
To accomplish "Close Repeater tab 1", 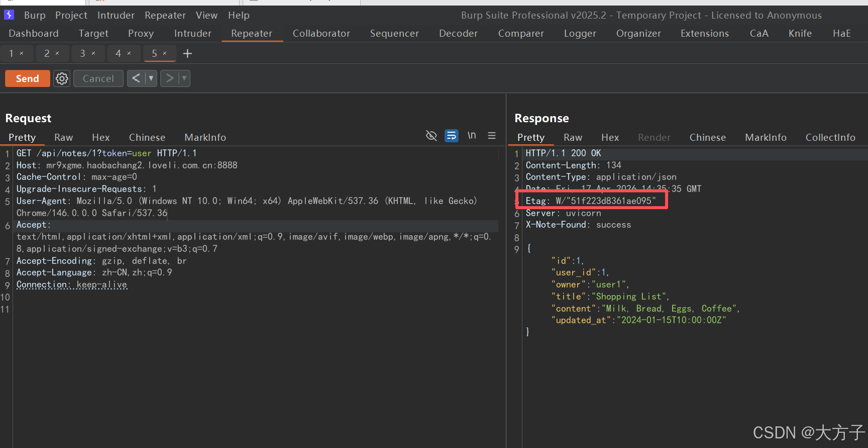I will 22,53.
